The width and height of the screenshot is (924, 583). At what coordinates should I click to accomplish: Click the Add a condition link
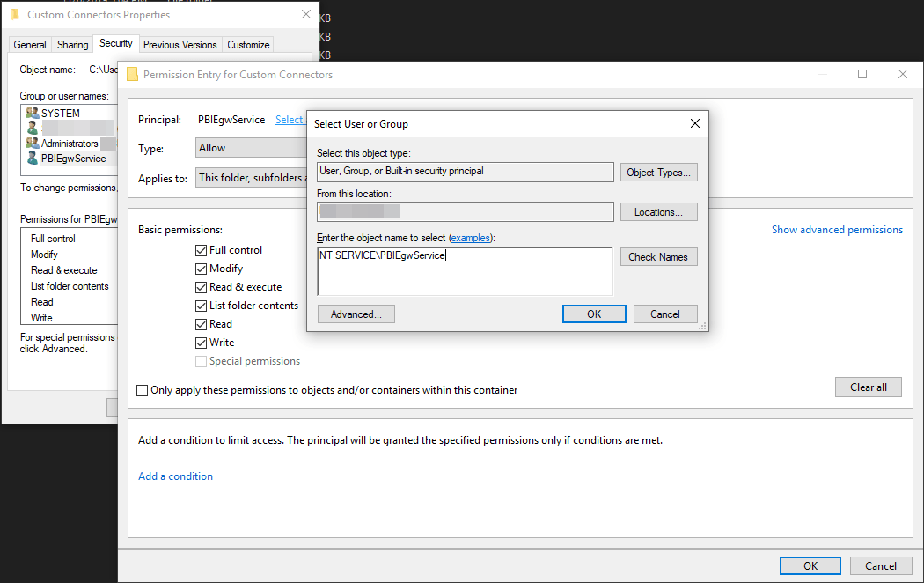click(x=175, y=476)
